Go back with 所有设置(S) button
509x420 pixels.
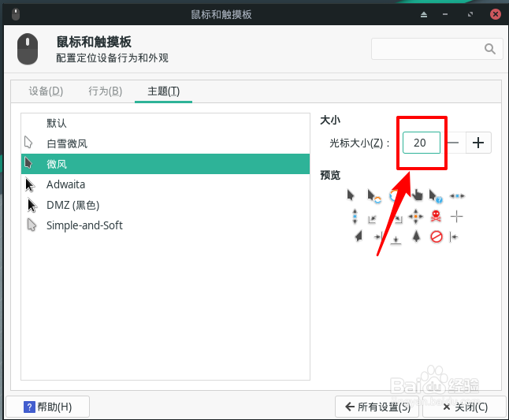[x=377, y=407]
